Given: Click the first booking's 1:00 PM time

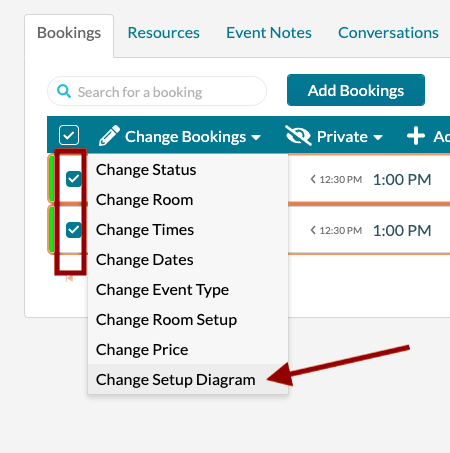Looking at the screenshot, I should (x=402, y=180).
